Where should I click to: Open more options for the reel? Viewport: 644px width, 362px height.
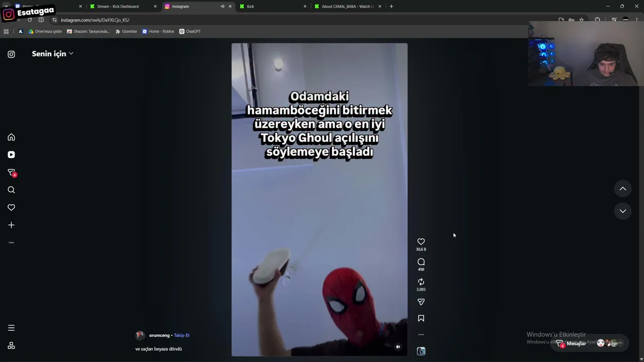pos(421,334)
